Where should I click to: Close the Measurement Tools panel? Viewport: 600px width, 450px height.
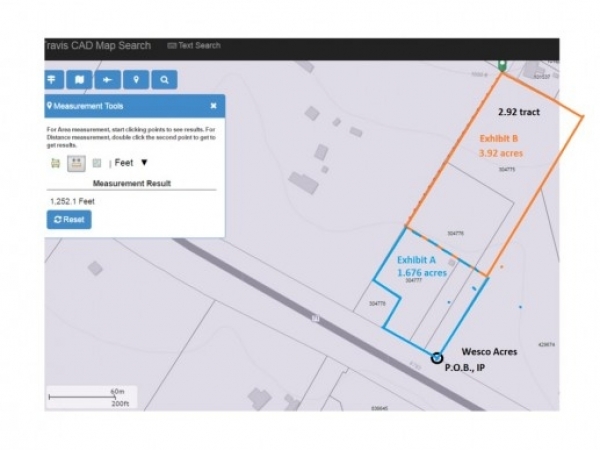214,106
